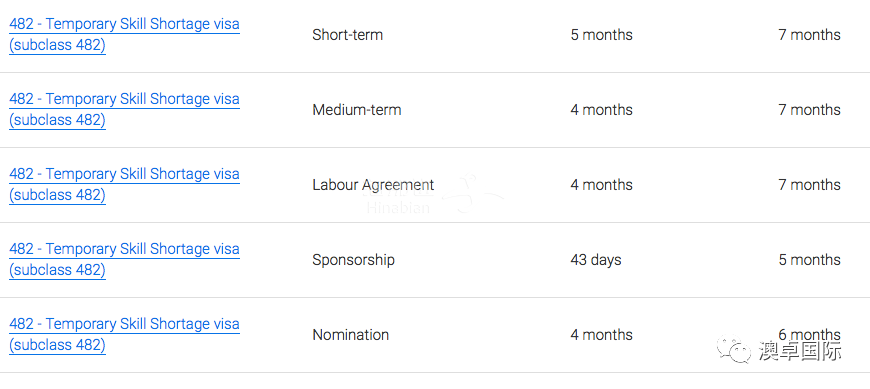870x389 pixels.
Task: Click the 6 months value in Nomination row
Action: pos(810,335)
